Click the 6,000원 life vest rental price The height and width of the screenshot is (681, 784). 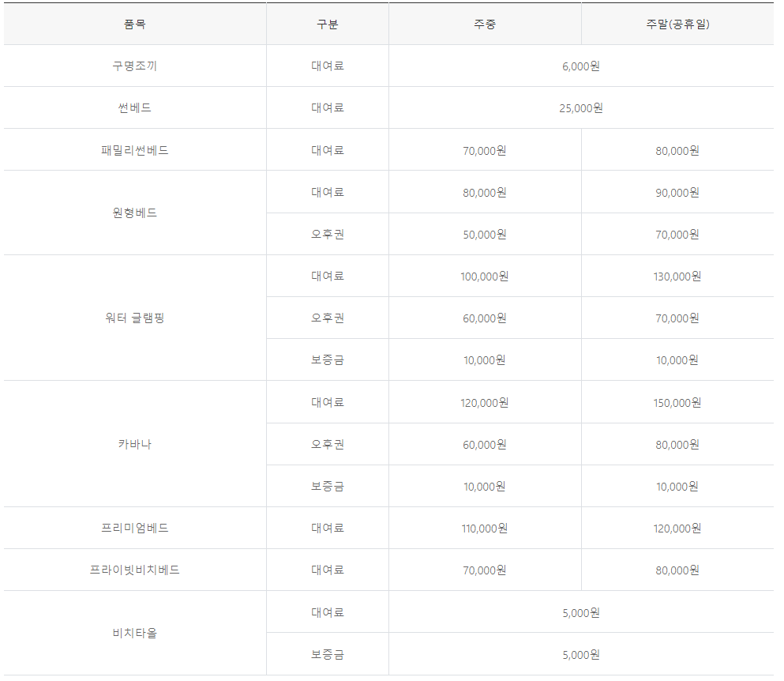pyautogui.click(x=582, y=66)
